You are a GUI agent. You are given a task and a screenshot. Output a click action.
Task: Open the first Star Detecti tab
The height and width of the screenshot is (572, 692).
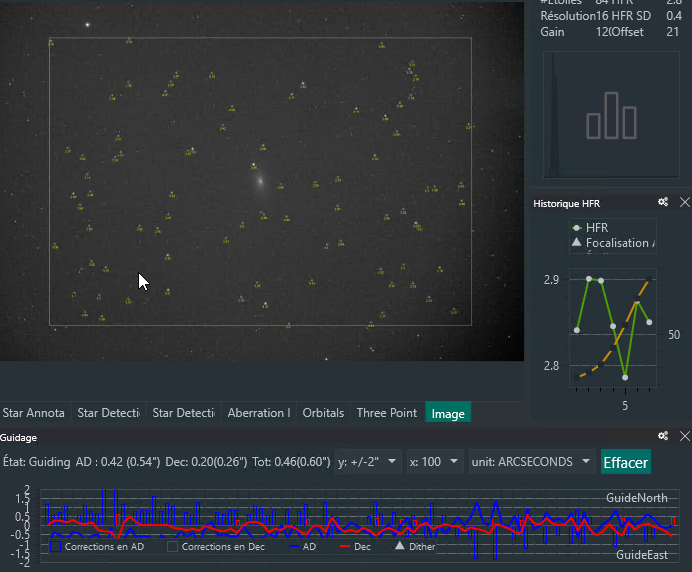tap(109, 413)
